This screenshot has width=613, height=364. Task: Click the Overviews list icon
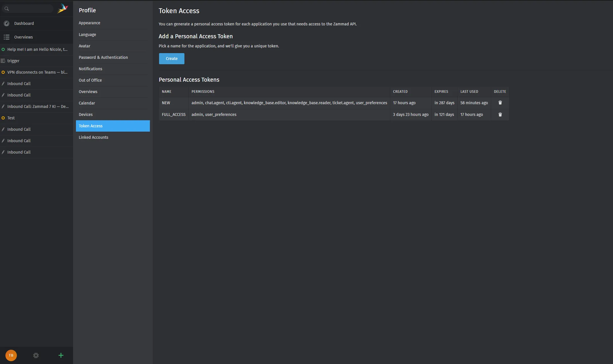pos(7,37)
